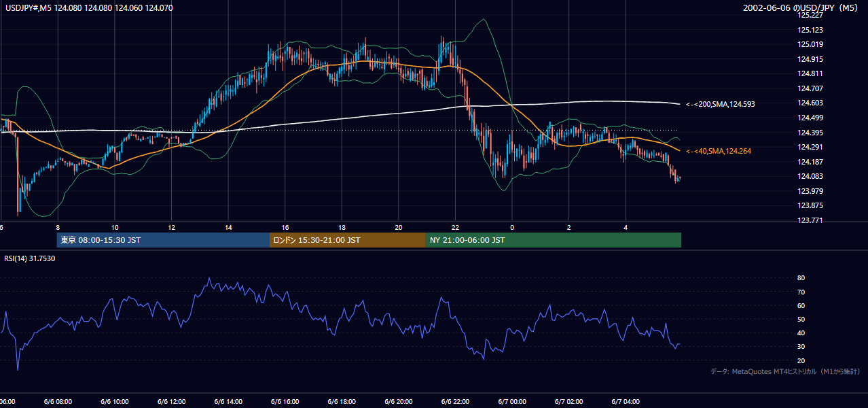Click hour label 8 under price chart
Viewport: 868px width, 408px height.
(x=58, y=228)
